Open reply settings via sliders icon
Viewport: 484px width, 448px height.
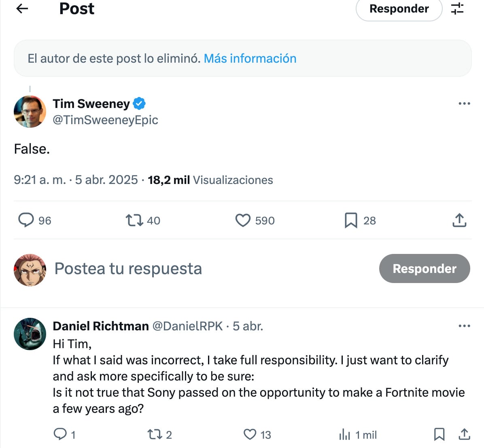pos(457,9)
